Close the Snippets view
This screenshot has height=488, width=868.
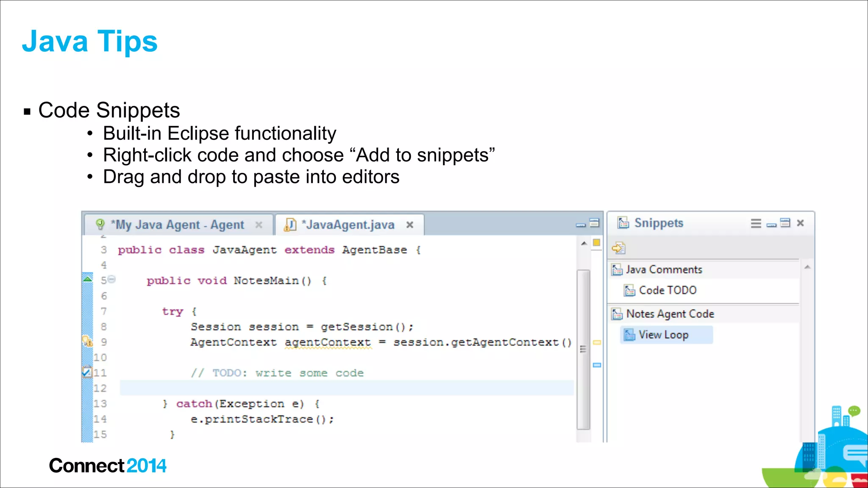tap(800, 223)
